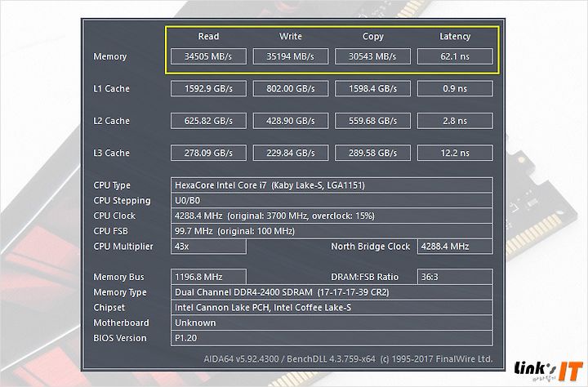Click L2 Cache read value 625.82 GB/s
This screenshot has height=387, width=588.
pyautogui.click(x=208, y=121)
